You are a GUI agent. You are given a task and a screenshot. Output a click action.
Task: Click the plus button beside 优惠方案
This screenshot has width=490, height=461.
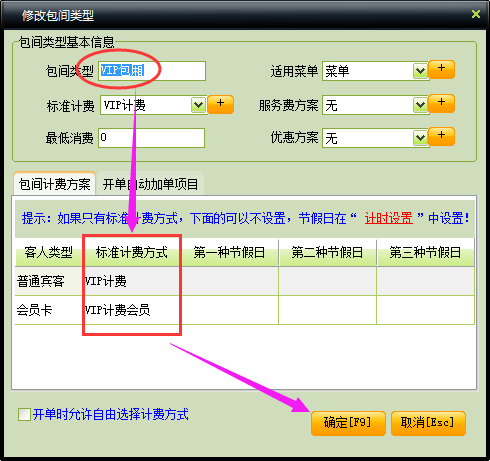441,136
